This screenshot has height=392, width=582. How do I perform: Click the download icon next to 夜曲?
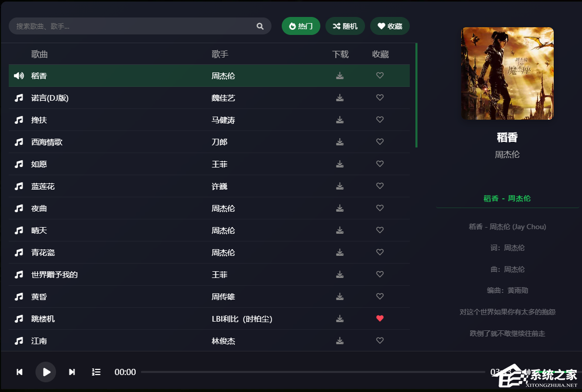(339, 208)
